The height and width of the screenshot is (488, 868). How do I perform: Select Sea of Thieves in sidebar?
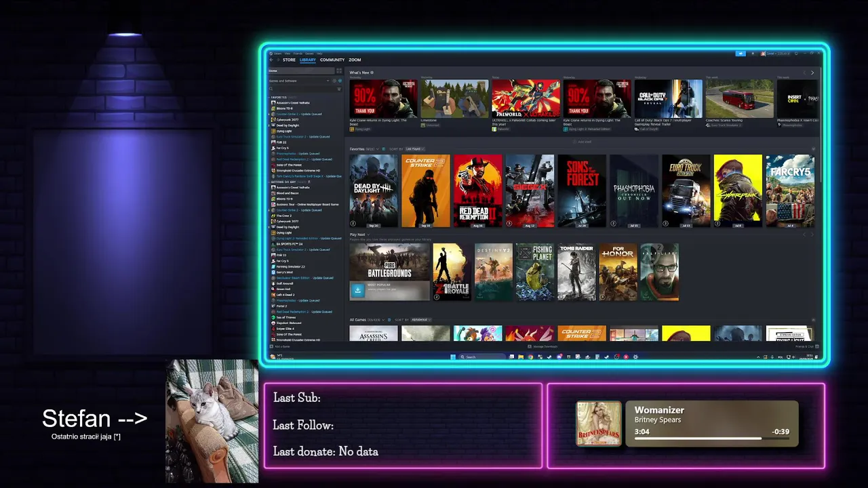tap(286, 317)
